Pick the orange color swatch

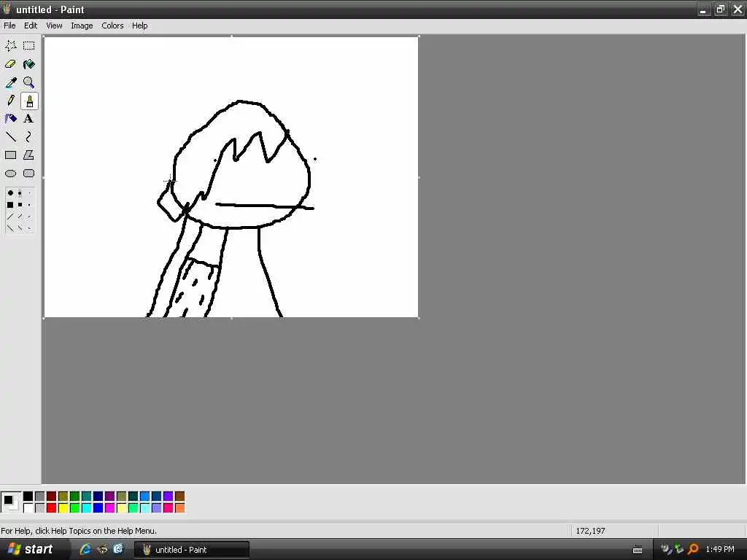click(179, 508)
